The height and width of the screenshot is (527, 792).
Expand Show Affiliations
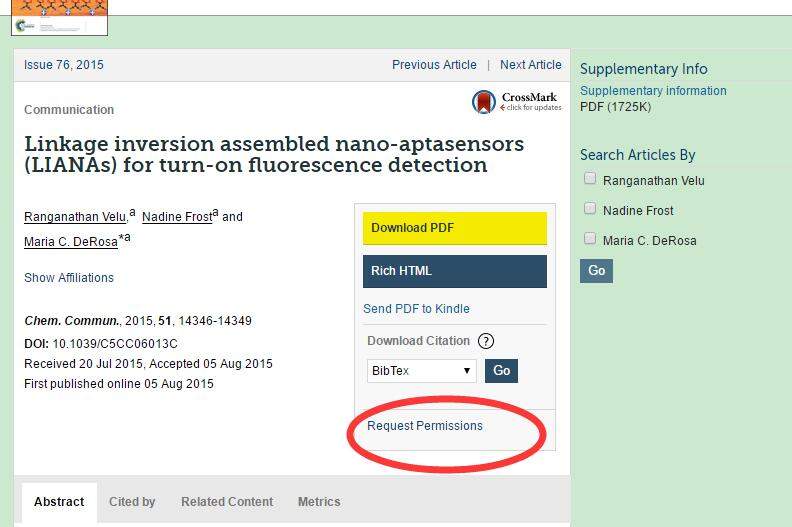[69, 278]
